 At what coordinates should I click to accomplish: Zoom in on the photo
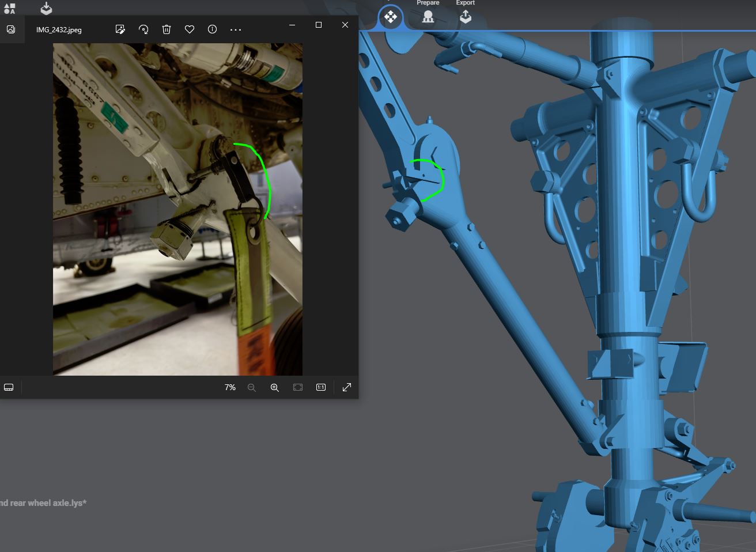(x=275, y=388)
